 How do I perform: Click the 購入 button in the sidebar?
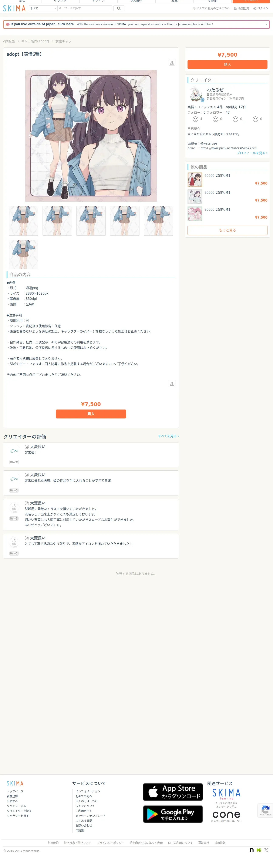227,64
